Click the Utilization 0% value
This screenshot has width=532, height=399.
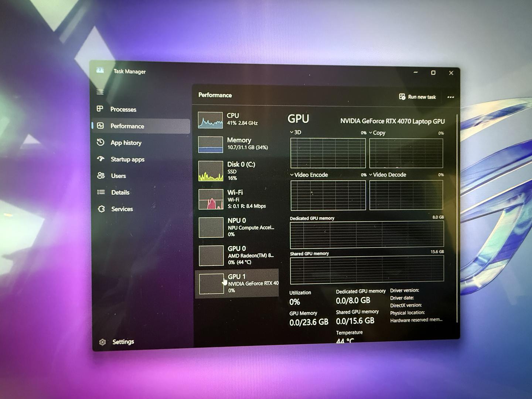click(294, 302)
